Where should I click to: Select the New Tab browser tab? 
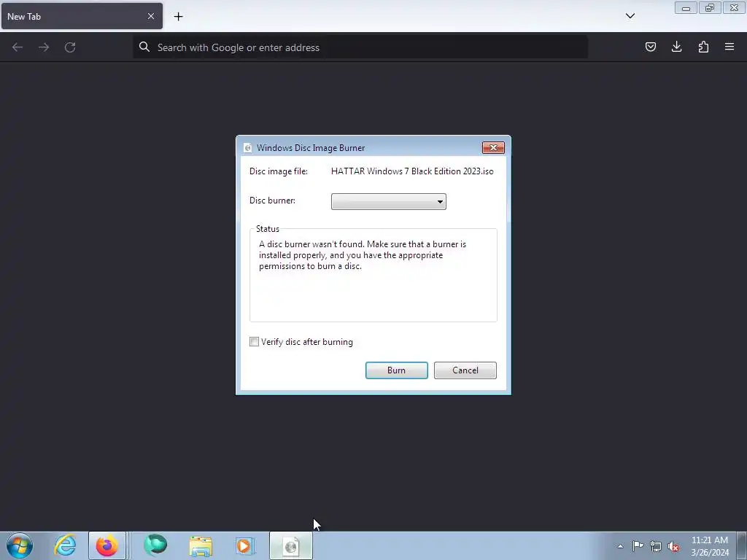pos(82,16)
